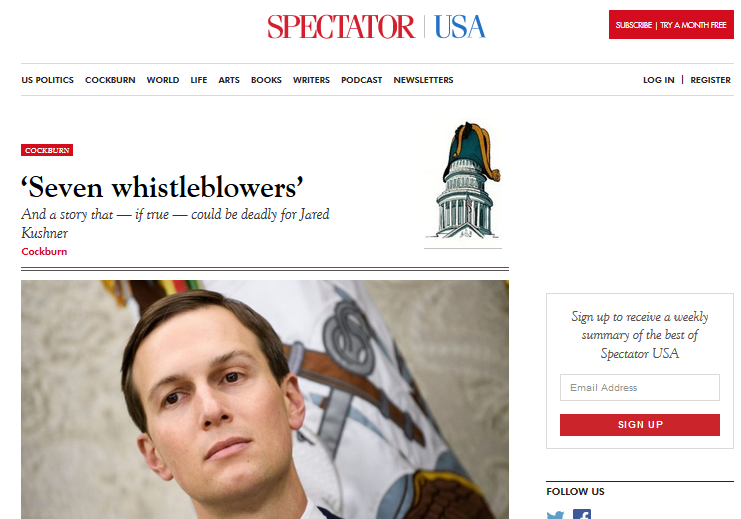Focus the Email Address input field
Viewport: 741px width, 519px height.
tap(639, 388)
